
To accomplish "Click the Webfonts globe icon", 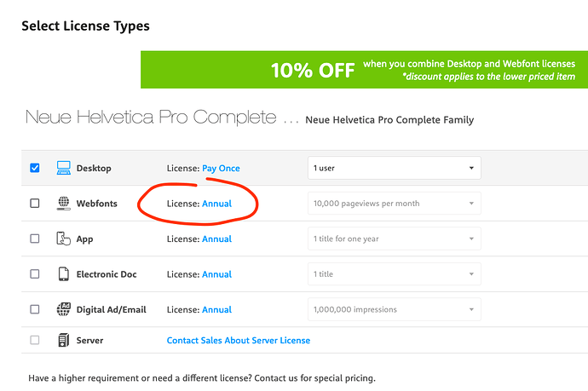I will 63,204.
